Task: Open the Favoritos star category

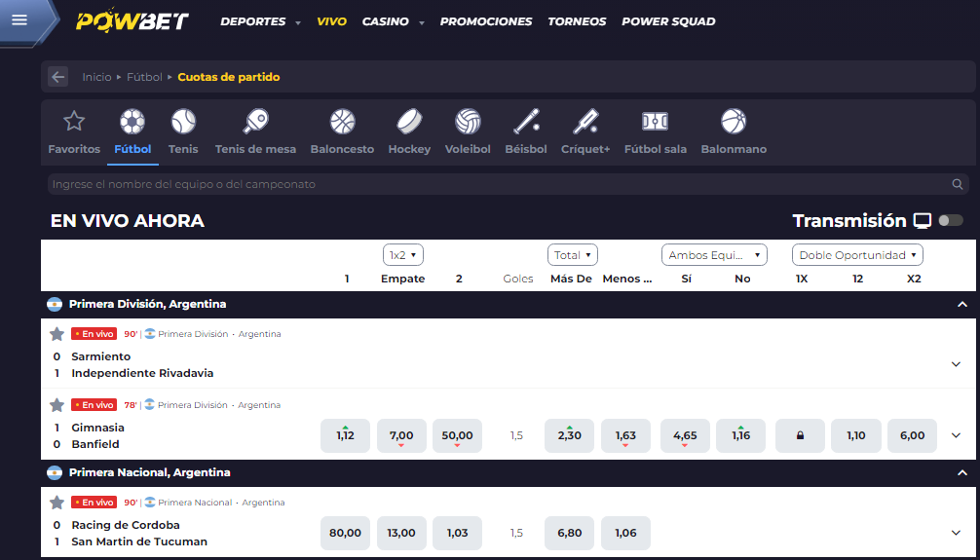Action: coord(74,132)
